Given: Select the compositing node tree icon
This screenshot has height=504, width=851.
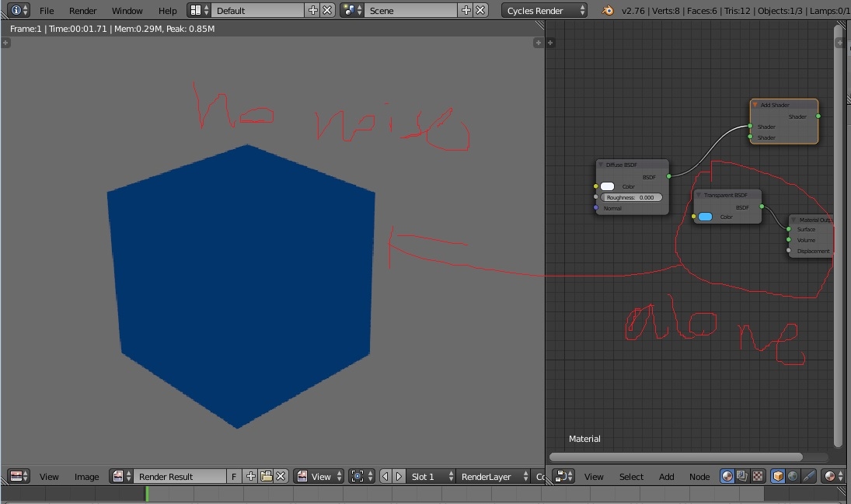Looking at the screenshot, I should click(x=742, y=476).
